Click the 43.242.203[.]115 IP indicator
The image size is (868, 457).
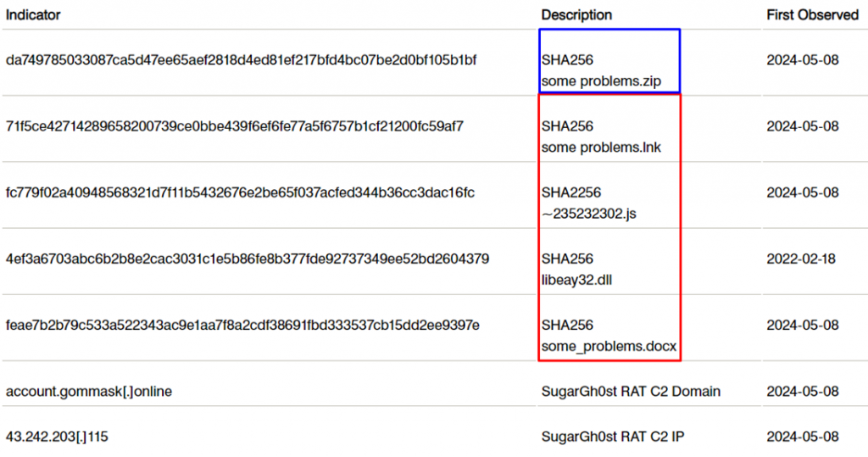pos(57,437)
